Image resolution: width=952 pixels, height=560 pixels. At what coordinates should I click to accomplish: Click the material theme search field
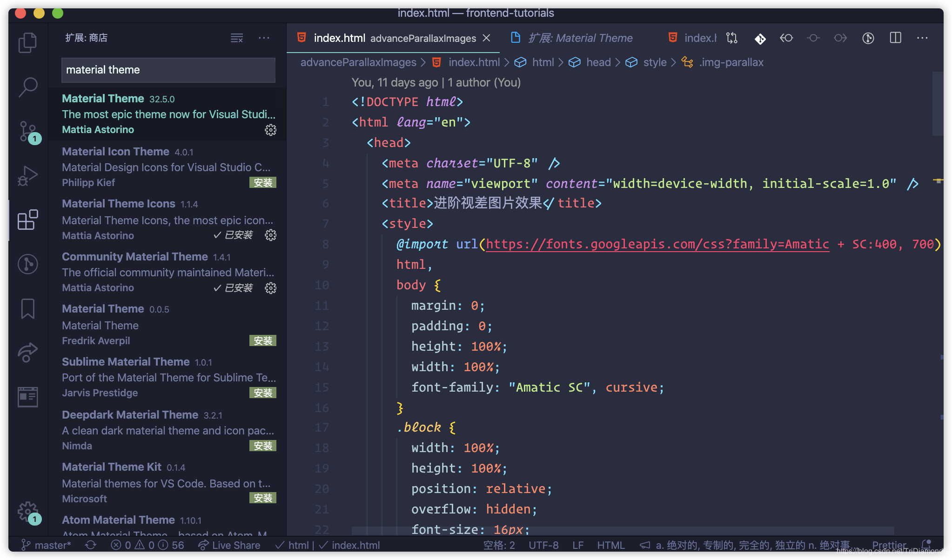click(x=168, y=70)
